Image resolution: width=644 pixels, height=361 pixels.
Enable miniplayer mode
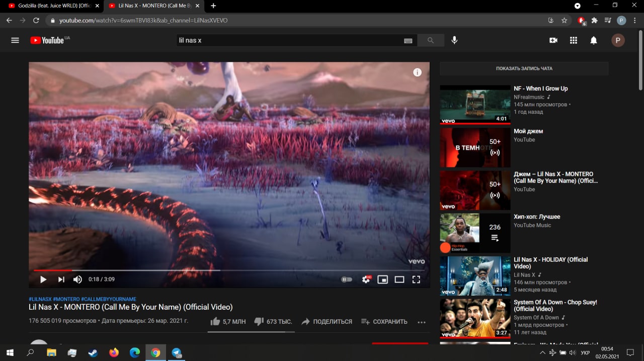[x=383, y=279]
